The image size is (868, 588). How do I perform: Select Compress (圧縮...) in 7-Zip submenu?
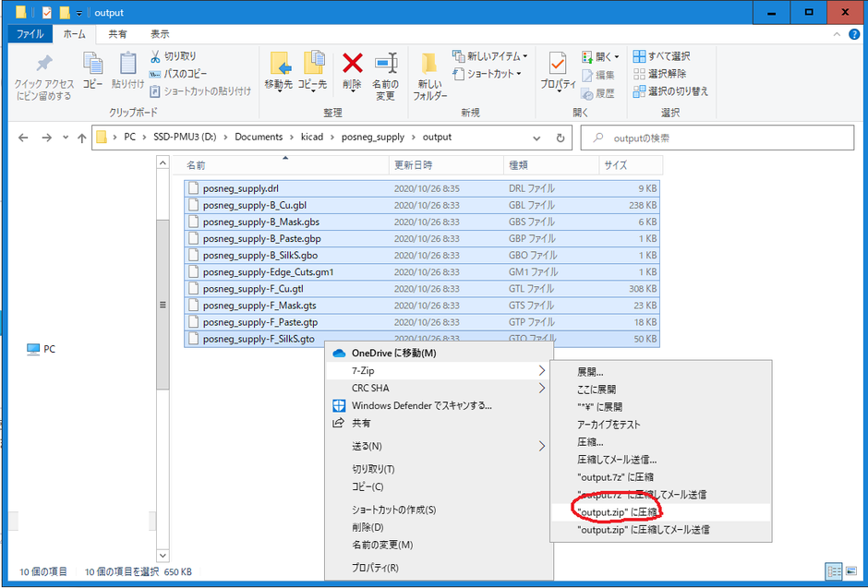(660, 442)
